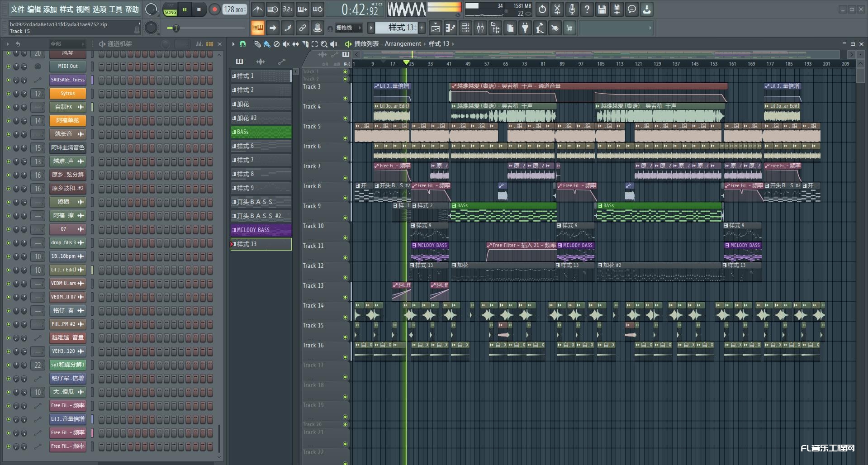The image size is (868, 465).
Task: Toggle the channel rack step sequencer view icon
Action: 209,44
